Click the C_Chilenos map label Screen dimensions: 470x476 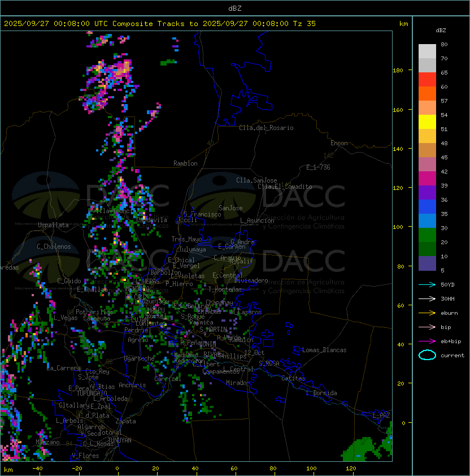pos(54,246)
